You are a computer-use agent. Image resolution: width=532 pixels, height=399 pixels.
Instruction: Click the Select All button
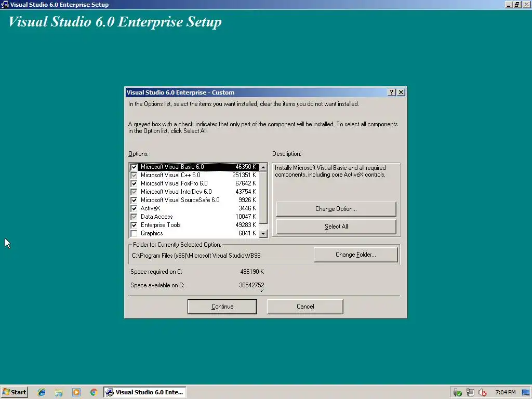click(336, 227)
